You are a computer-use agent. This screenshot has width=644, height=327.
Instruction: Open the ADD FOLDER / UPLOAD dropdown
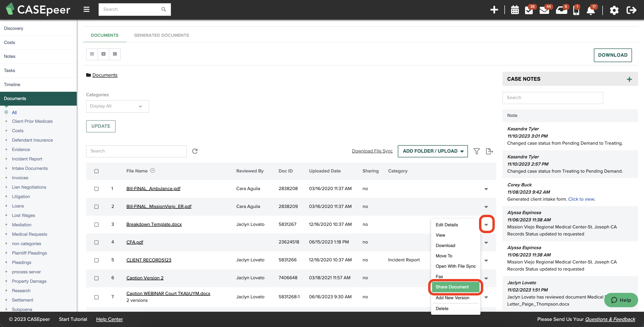(x=433, y=151)
